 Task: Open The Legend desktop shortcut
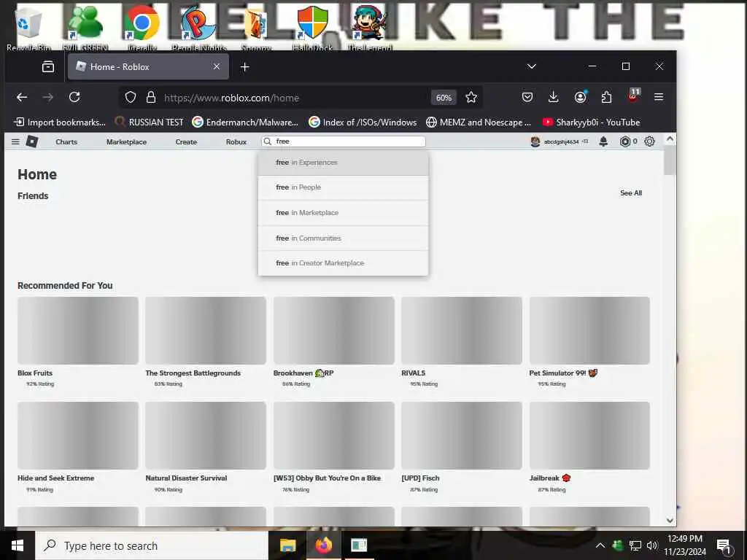pyautogui.click(x=370, y=28)
